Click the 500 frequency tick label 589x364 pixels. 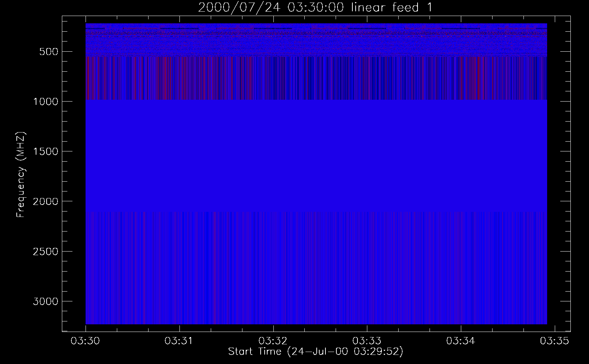[49, 52]
